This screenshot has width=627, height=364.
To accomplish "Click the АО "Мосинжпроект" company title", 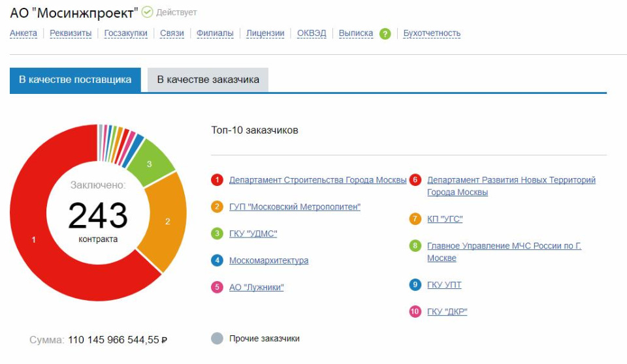I will 74,13.
